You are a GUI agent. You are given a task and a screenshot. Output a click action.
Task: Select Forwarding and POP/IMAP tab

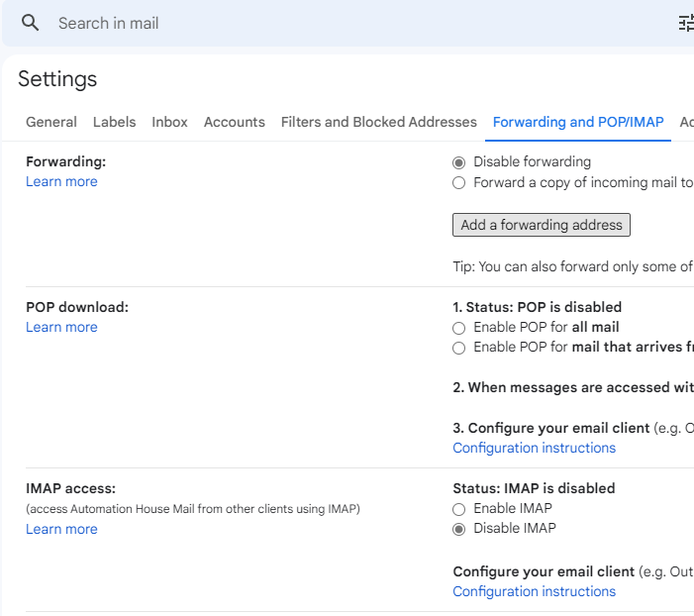tap(578, 122)
